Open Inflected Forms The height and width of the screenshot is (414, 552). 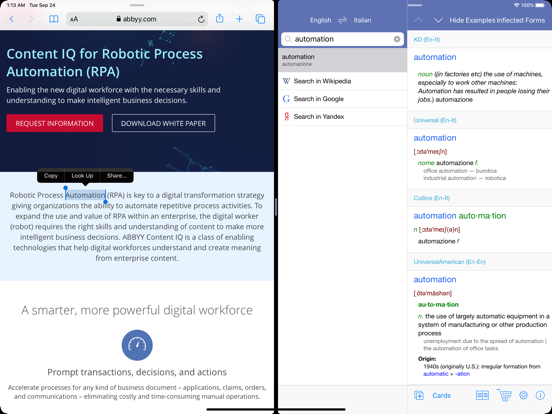(x=519, y=20)
